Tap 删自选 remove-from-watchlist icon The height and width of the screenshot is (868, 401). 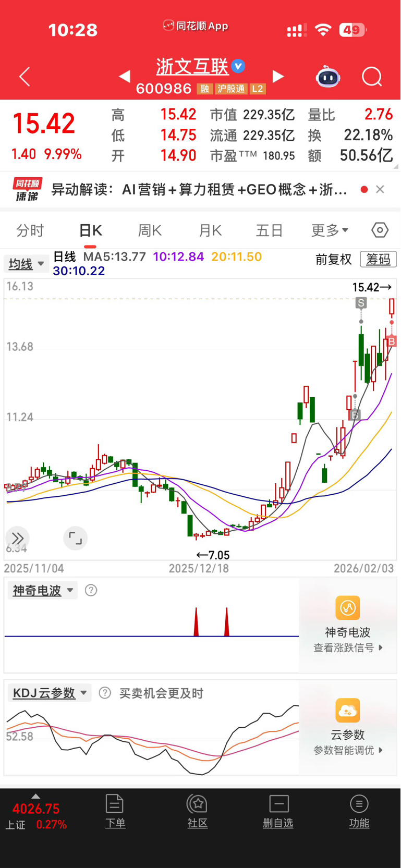coord(279,803)
